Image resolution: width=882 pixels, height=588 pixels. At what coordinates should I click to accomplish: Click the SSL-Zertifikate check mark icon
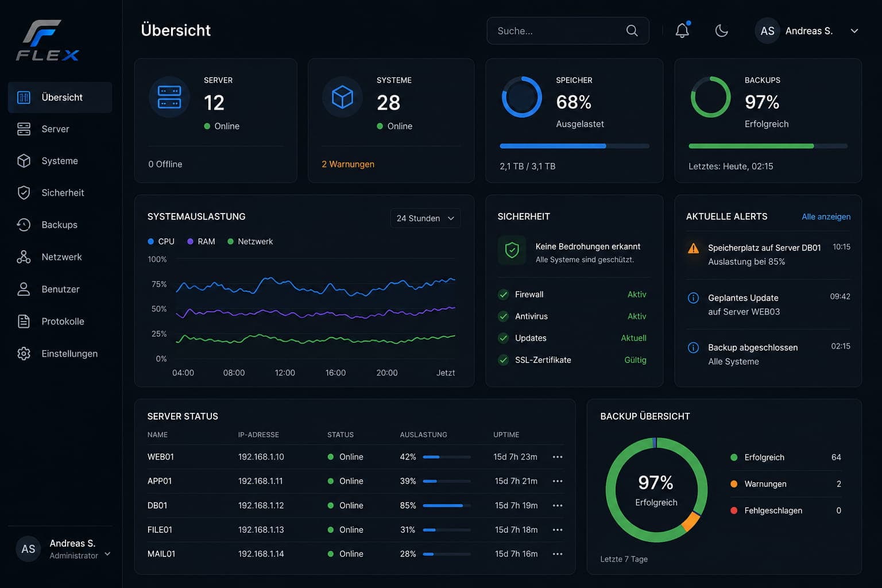pos(504,360)
